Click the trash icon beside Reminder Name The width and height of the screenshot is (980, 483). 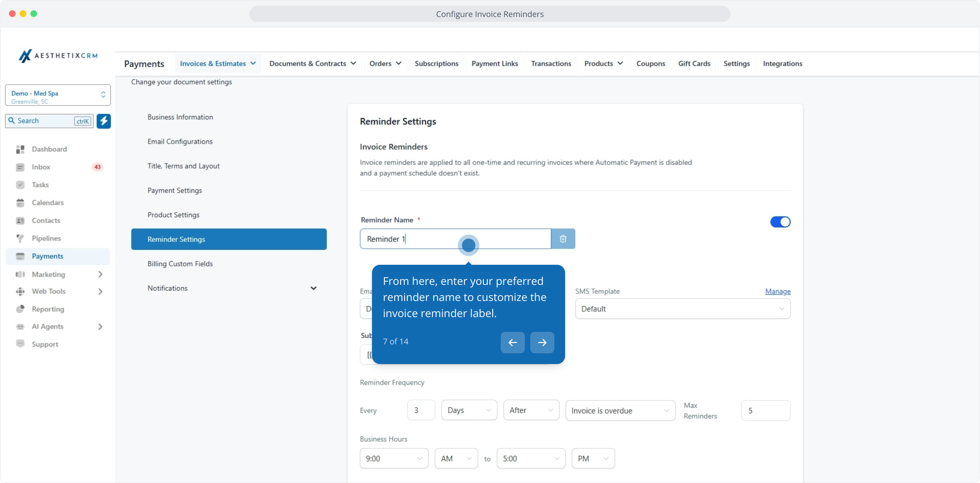563,239
